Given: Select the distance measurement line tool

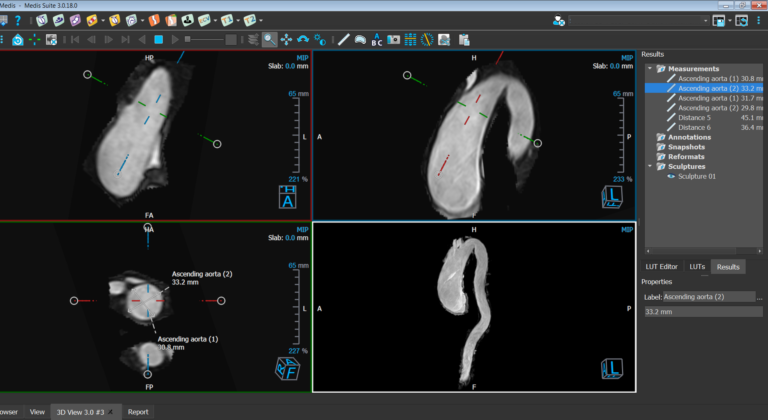Looking at the screenshot, I should [x=343, y=40].
